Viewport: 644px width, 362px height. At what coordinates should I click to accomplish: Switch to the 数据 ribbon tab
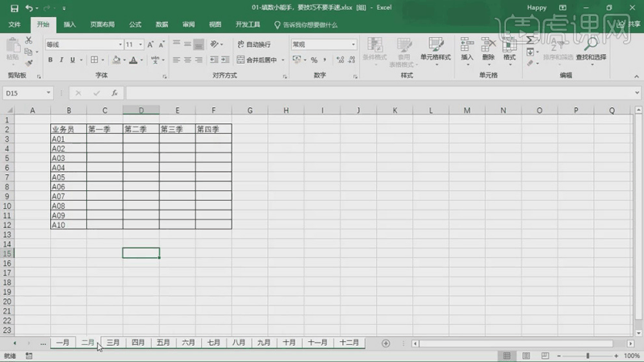click(x=162, y=25)
